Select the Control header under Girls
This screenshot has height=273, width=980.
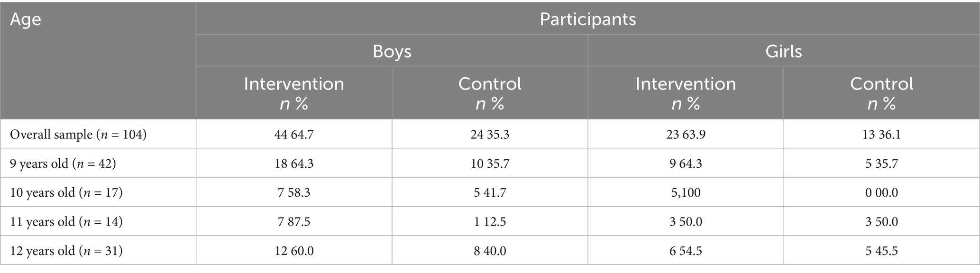tap(881, 93)
